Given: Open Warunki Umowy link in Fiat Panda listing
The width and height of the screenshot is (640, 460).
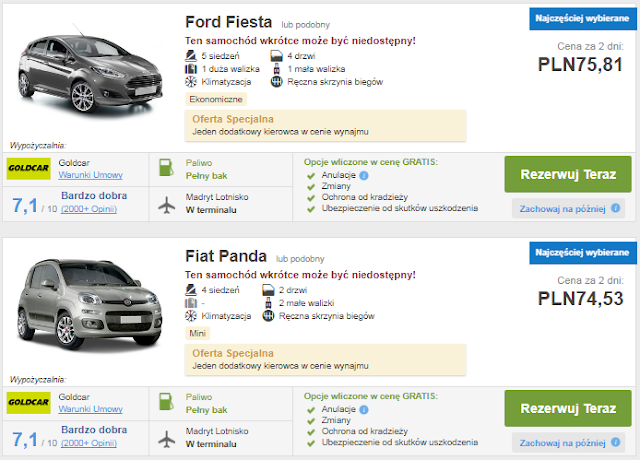Looking at the screenshot, I should tap(87, 407).
